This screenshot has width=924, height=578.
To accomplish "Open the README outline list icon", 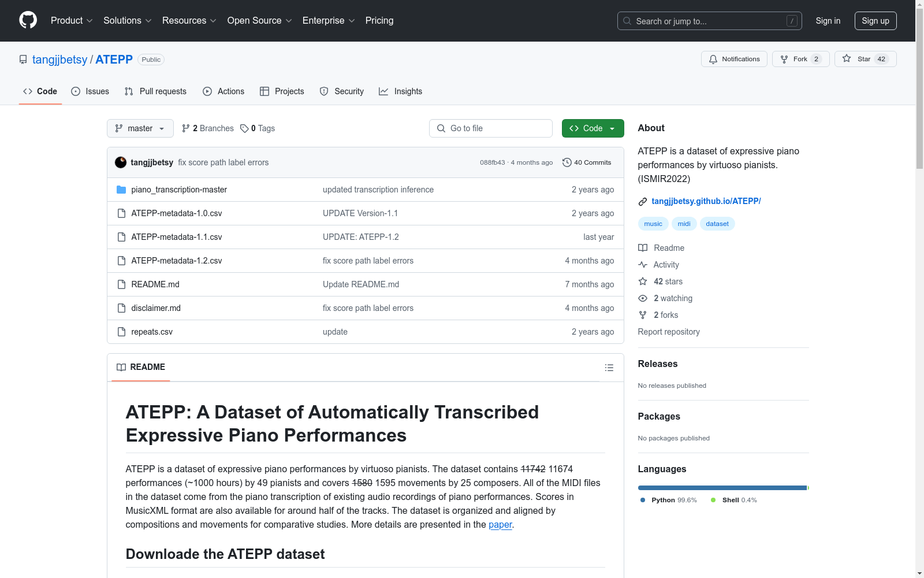I will (609, 368).
